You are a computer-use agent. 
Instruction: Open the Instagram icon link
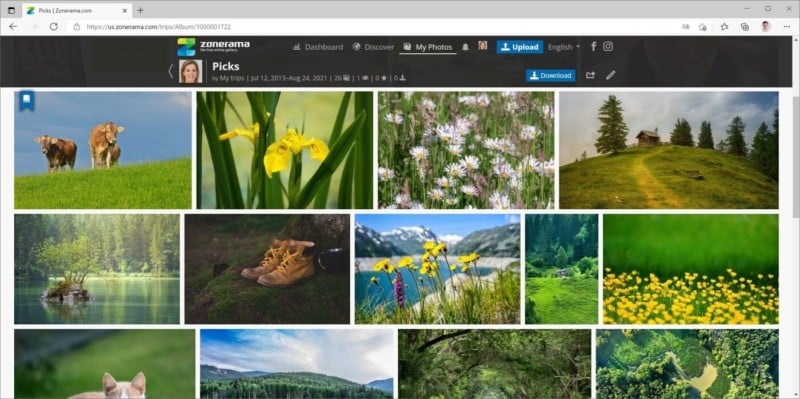608,46
